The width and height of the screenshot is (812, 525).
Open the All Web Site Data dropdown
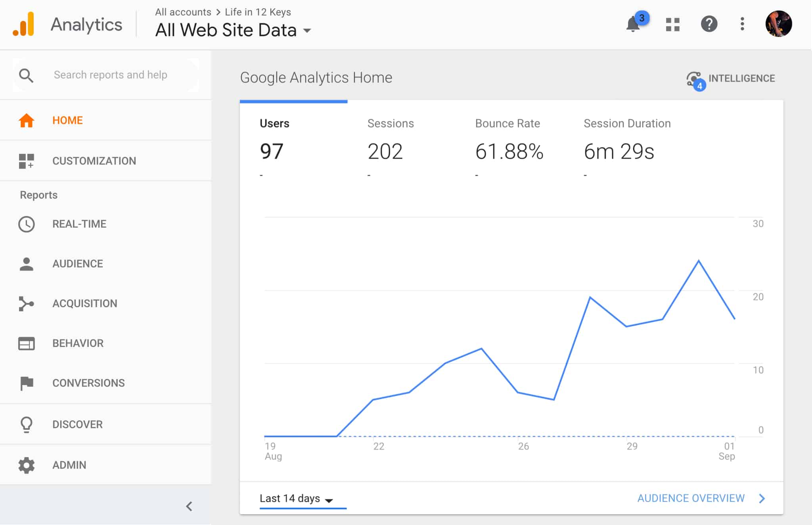(233, 30)
